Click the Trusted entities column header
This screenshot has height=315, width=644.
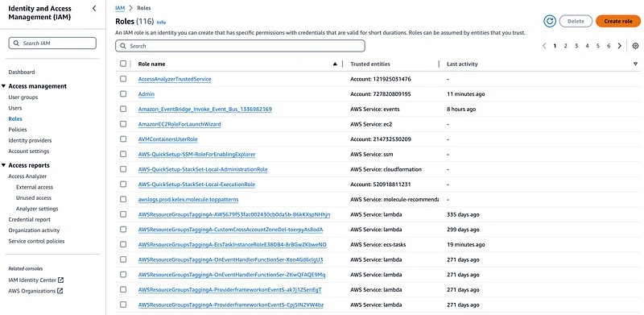pos(370,64)
